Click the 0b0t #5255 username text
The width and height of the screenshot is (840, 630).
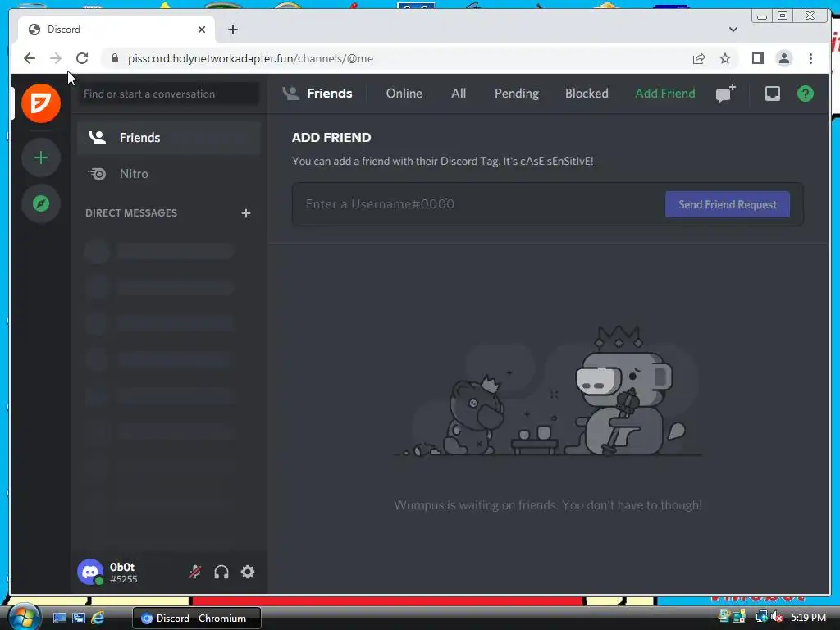pos(124,573)
